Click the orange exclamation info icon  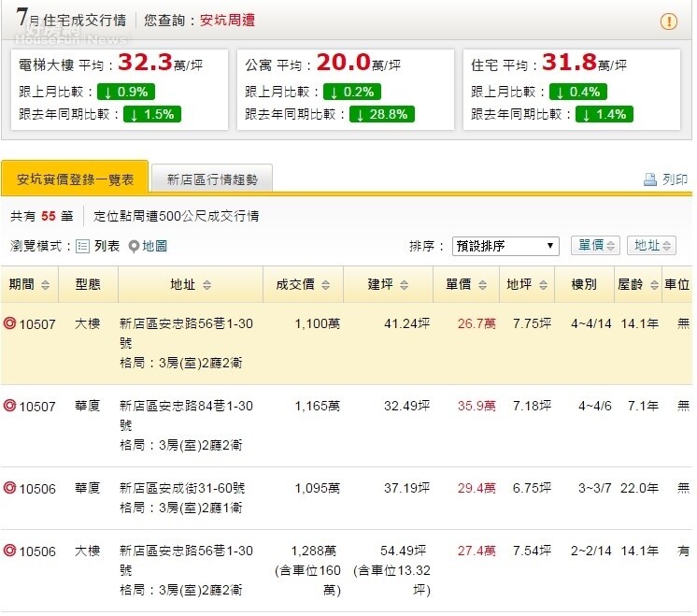(x=669, y=21)
